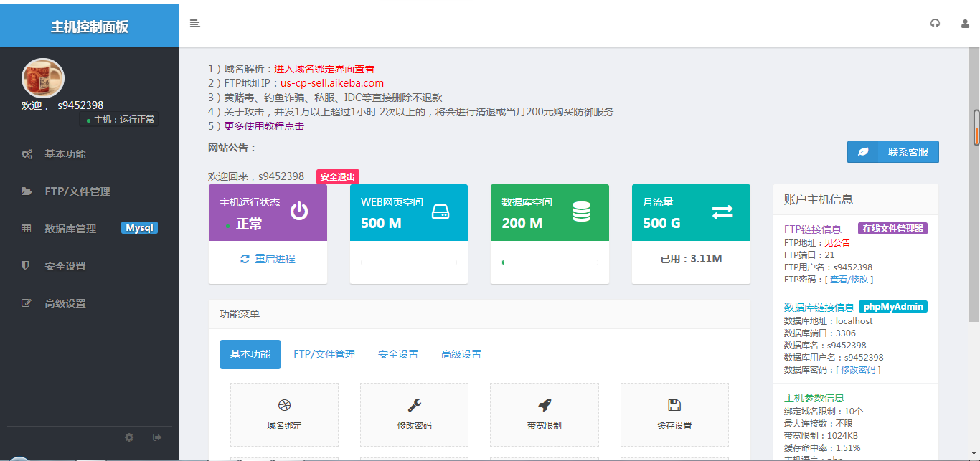Click the hamburger menu toggle icon
The image size is (980, 461).
[194, 24]
